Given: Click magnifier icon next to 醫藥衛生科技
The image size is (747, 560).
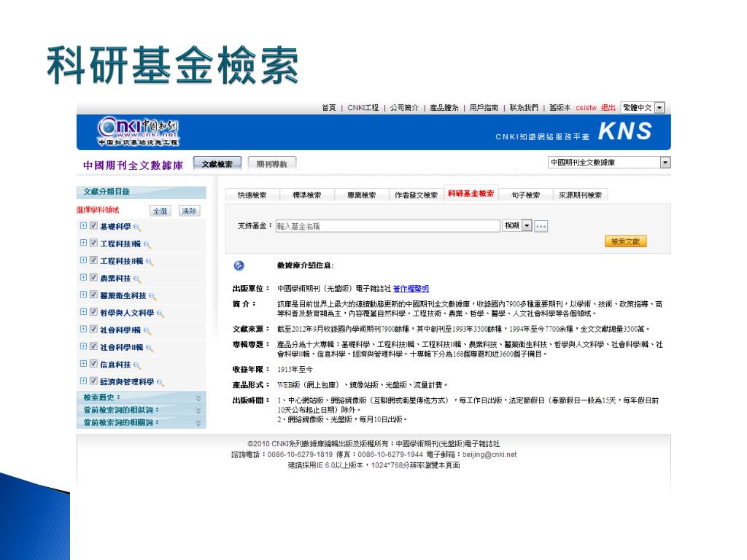Looking at the screenshot, I should (152, 296).
